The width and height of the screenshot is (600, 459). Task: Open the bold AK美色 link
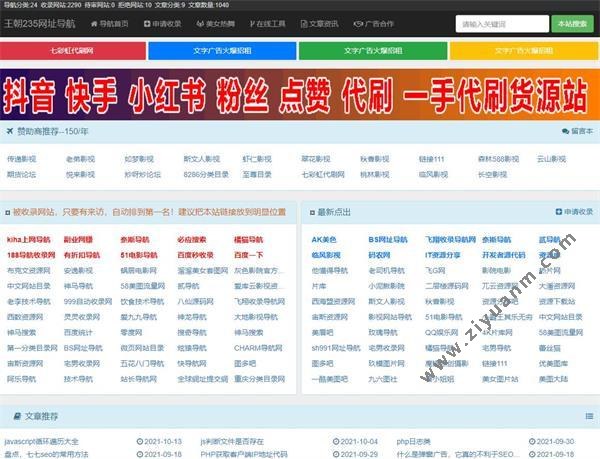(324, 240)
